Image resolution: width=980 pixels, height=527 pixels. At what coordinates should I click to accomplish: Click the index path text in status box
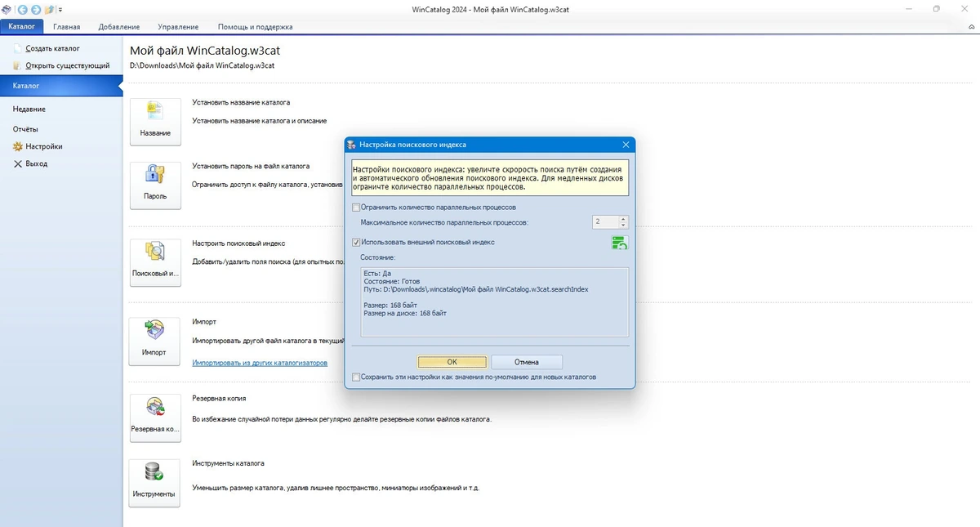pyautogui.click(x=476, y=289)
